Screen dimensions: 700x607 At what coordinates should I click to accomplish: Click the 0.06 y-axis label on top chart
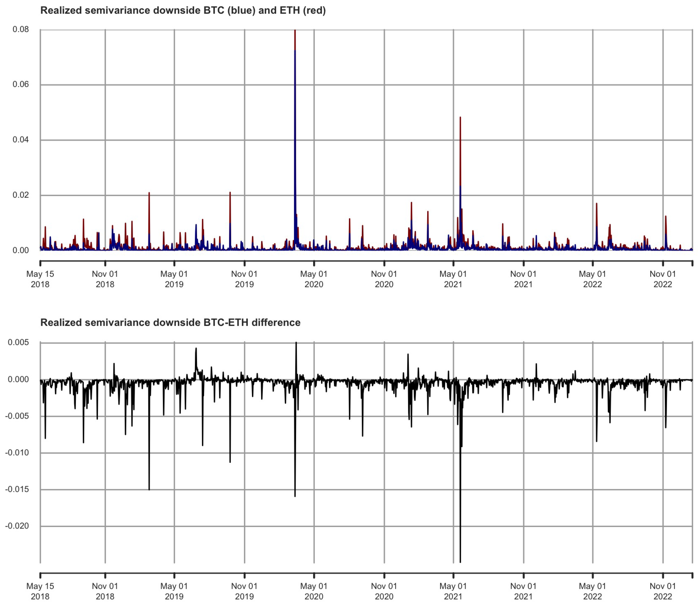21,84
